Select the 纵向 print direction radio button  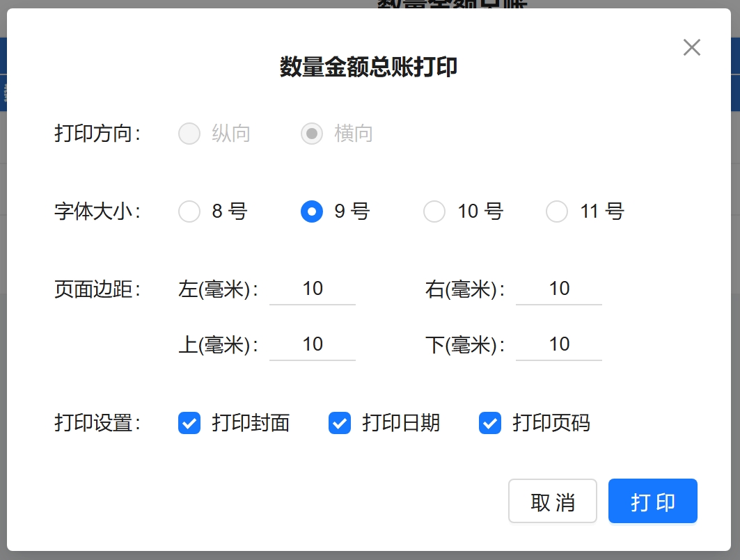(189, 134)
